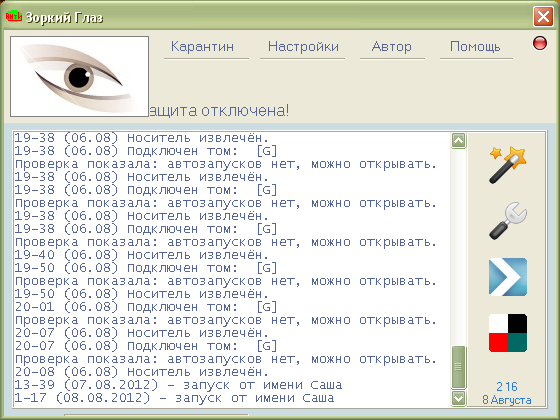Close the Зоркий Глаз window
The image size is (560, 420).
pos(543,16)
